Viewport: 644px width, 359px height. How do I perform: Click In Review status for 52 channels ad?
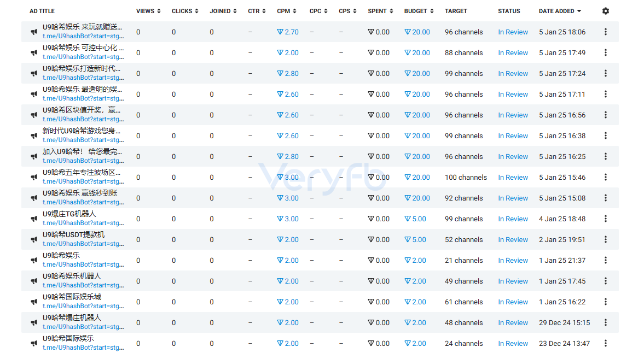tap(513, 240)
